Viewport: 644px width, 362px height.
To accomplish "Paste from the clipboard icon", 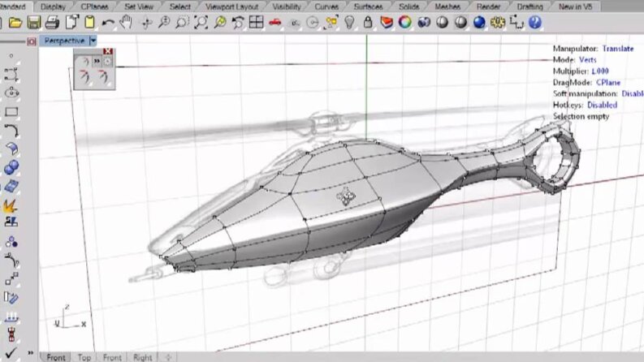I will click(89, 22).
